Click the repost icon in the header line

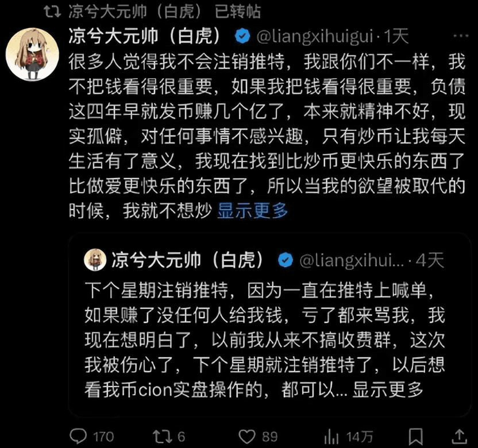coord(52,11)
